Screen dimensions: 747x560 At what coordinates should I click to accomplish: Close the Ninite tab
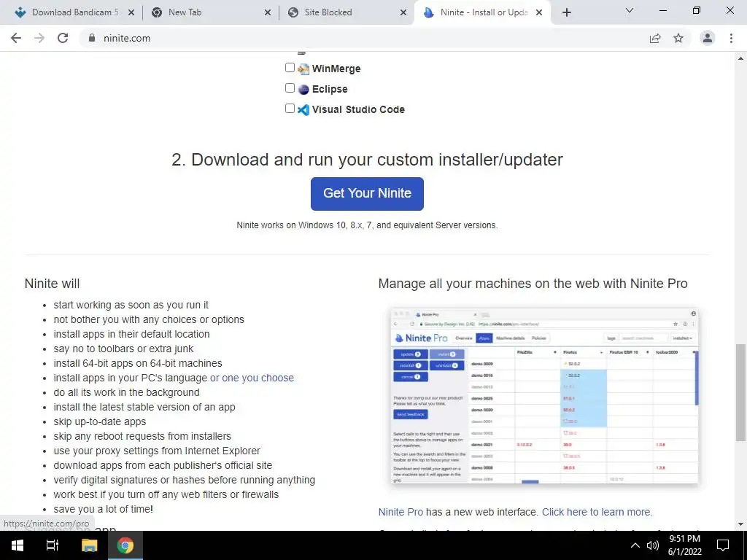(x=539, y=12)
